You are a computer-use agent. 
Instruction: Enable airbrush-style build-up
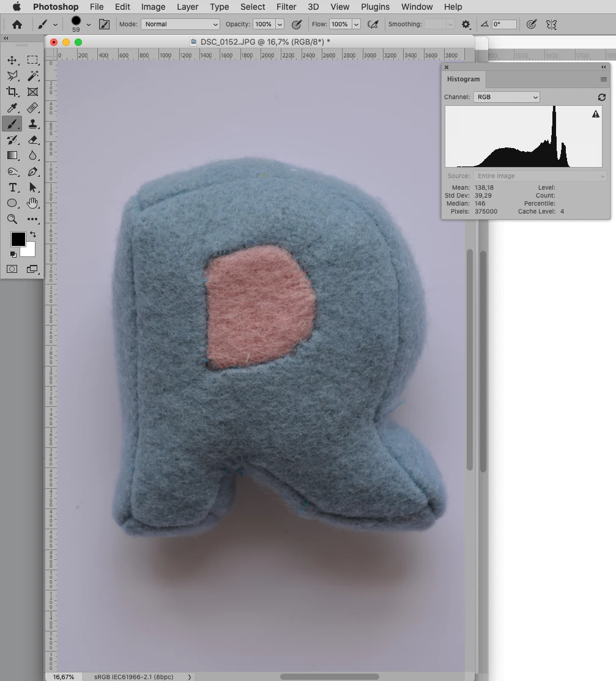point(373,24)
